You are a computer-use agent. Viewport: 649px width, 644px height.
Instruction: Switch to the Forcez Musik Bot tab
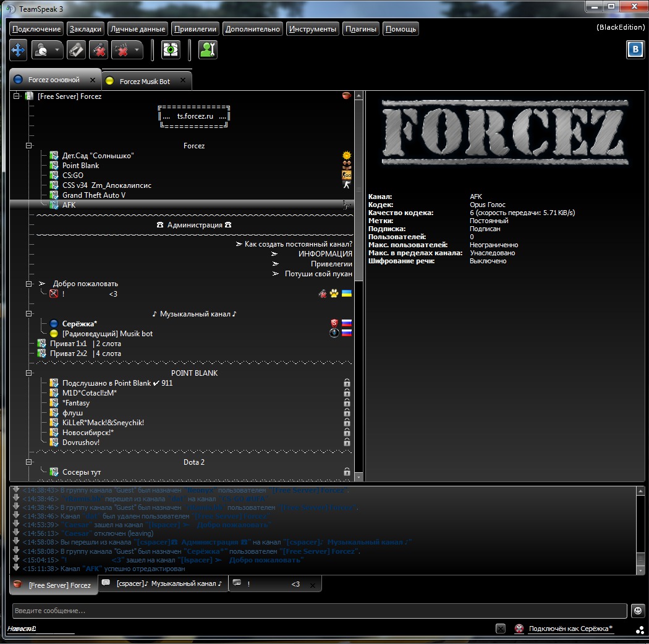pyautogui.click(x=145, y=81)
